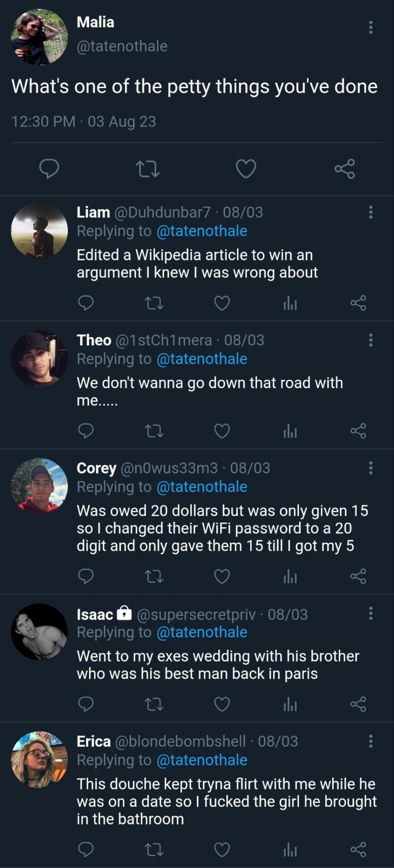Share Isaac's wedding reply
This screenshot has width=394, height=868.
(x=358, y=704)
